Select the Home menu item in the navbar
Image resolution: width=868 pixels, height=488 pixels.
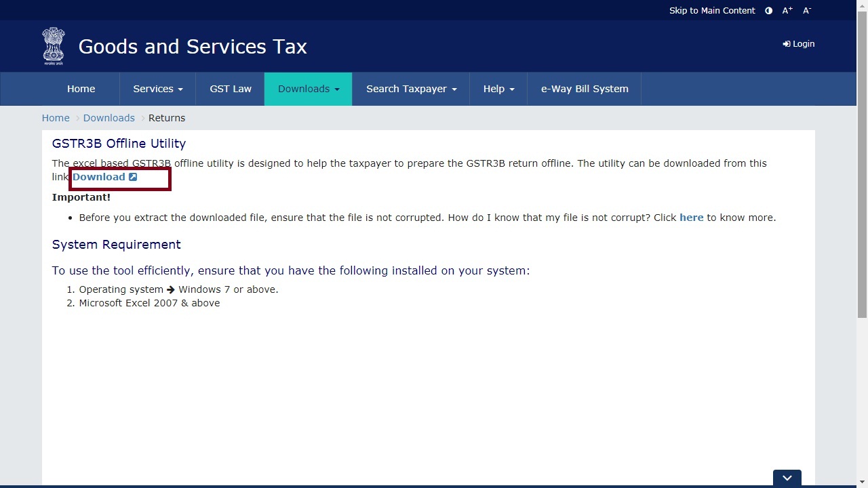point(81,89)
